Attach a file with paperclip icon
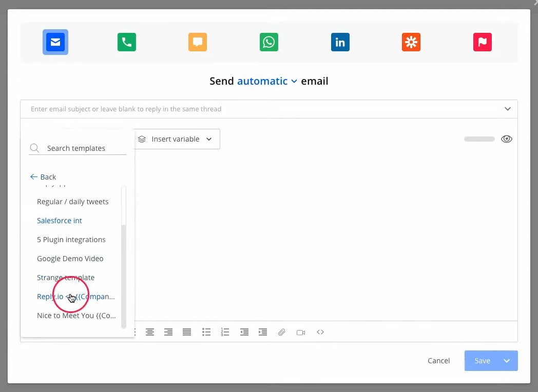 (x=282, y=332)
